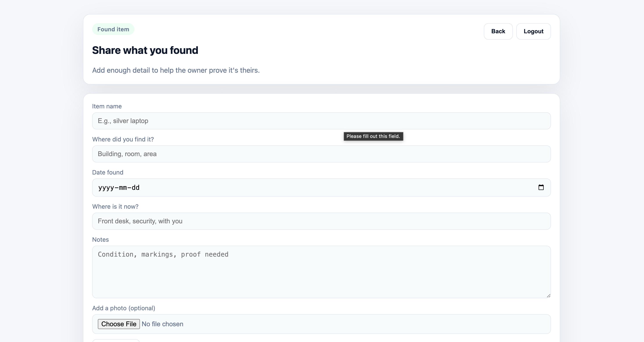Focus the Notes textarea
Image resolution: width=644 pixels, height=342 pixels.
[x=321, y=272]
